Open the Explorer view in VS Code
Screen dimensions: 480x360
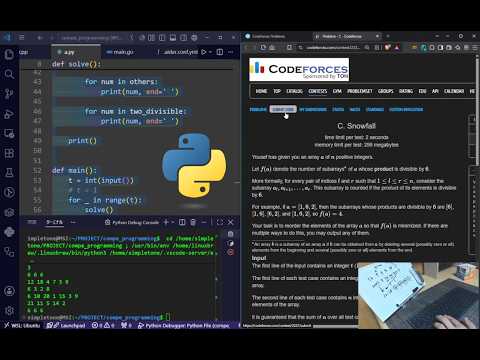(9, 53)
